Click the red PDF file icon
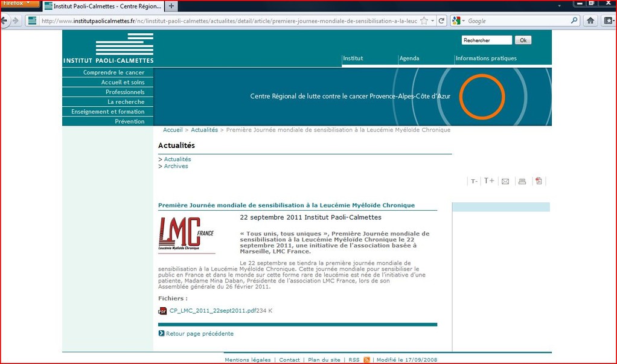The width and height of the screenshot is (617, 364). [x=162, y=311]
